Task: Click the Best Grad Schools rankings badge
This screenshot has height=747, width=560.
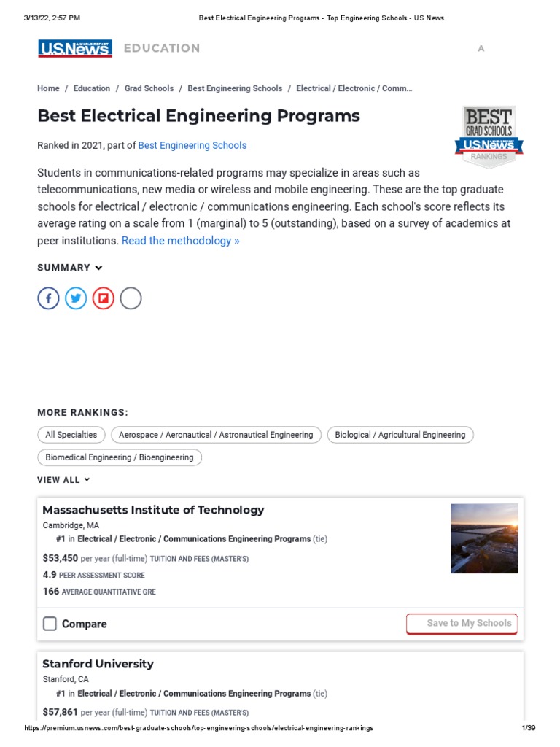Action: (489, 136)
